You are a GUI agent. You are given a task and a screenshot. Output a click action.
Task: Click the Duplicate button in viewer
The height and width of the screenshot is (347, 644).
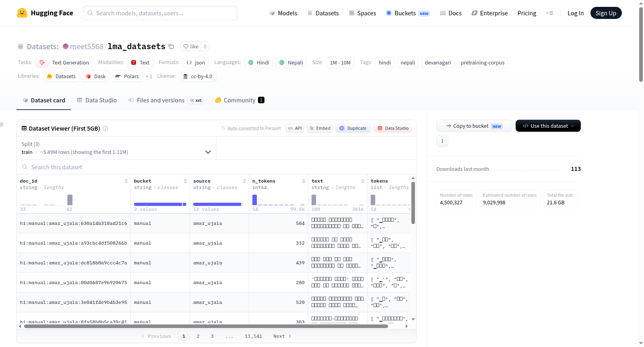(353, 128)
